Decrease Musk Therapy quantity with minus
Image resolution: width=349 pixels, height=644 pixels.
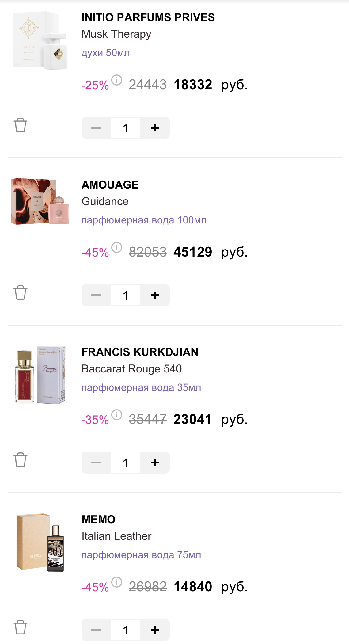click(x=96, y=128)
